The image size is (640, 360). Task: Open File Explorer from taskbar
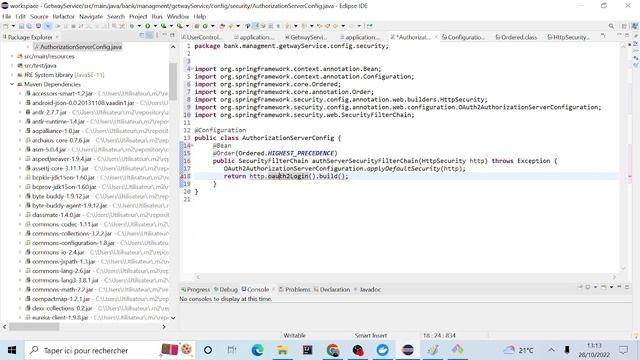pyautogui.click(x=282, y=350)
